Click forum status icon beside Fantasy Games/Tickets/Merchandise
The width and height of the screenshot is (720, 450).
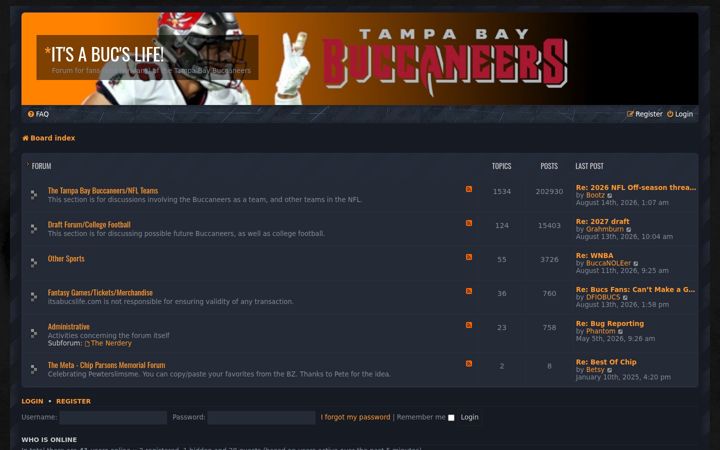click(x=34, y=297)
